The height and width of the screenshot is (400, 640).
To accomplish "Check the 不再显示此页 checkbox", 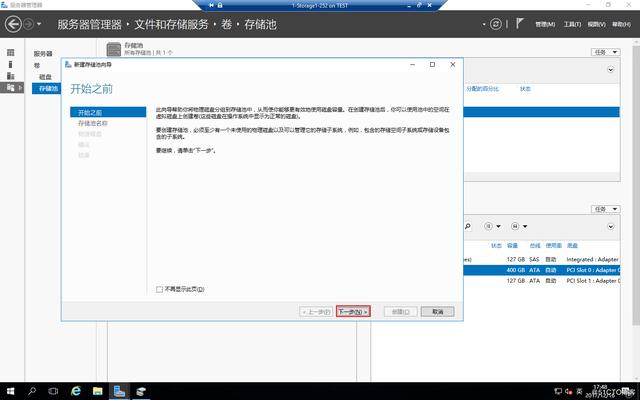I will pyautogui.click(x=159, y=289).
